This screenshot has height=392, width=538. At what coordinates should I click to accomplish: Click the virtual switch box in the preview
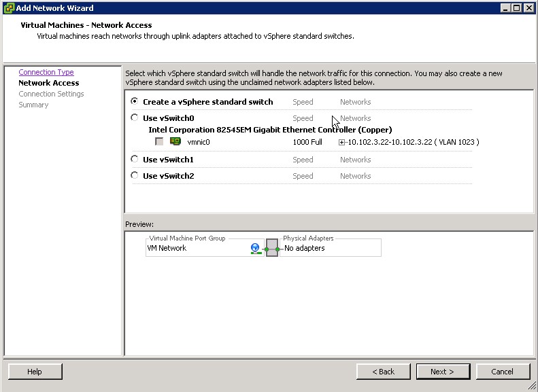272,249
